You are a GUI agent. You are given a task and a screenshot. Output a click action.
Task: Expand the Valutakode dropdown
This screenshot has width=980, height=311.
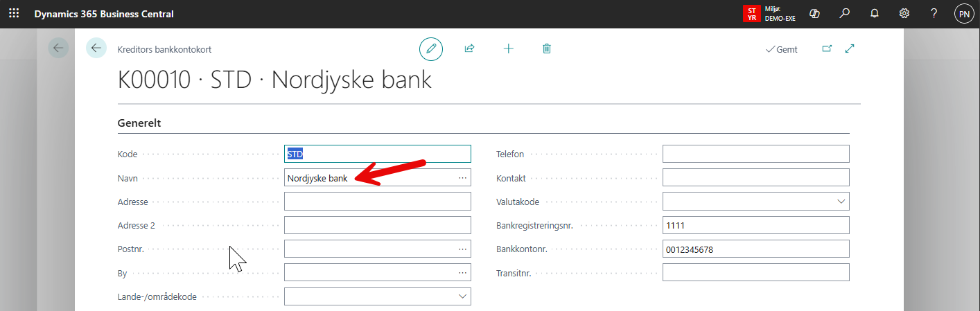(x=841, y=202)
